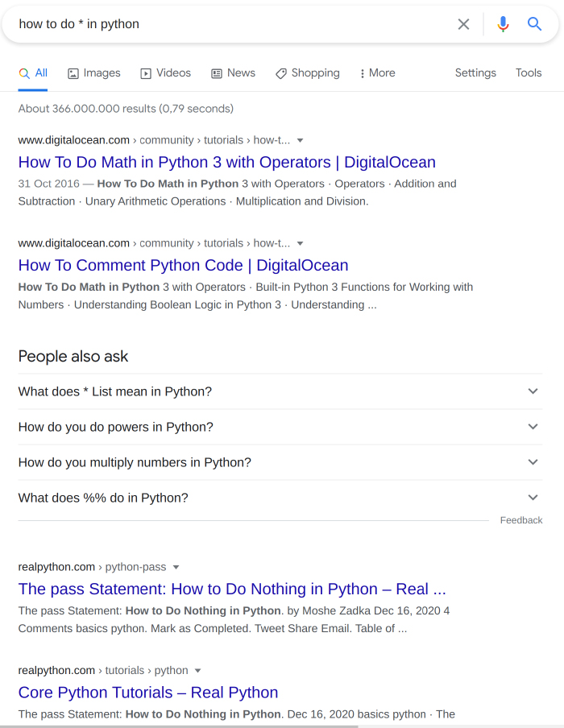
Task: Open dropdown arrow beside realpython tutorials URL
Action: click(x=198, y=671)
